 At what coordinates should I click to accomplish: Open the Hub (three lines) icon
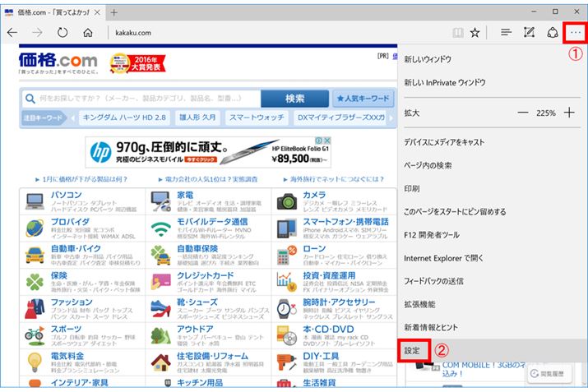coord(506,33)
